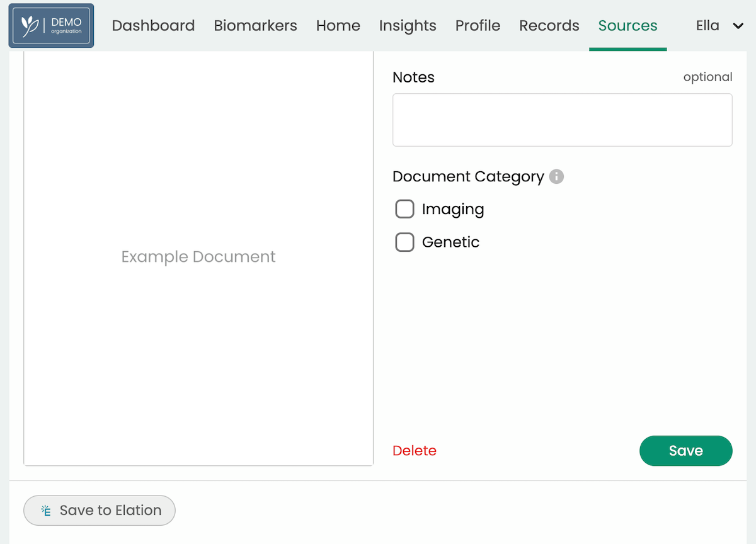Navigate to the Insights tab
Image resolution: width=756 pixels, height=544 pixels.
click(408, 26)
